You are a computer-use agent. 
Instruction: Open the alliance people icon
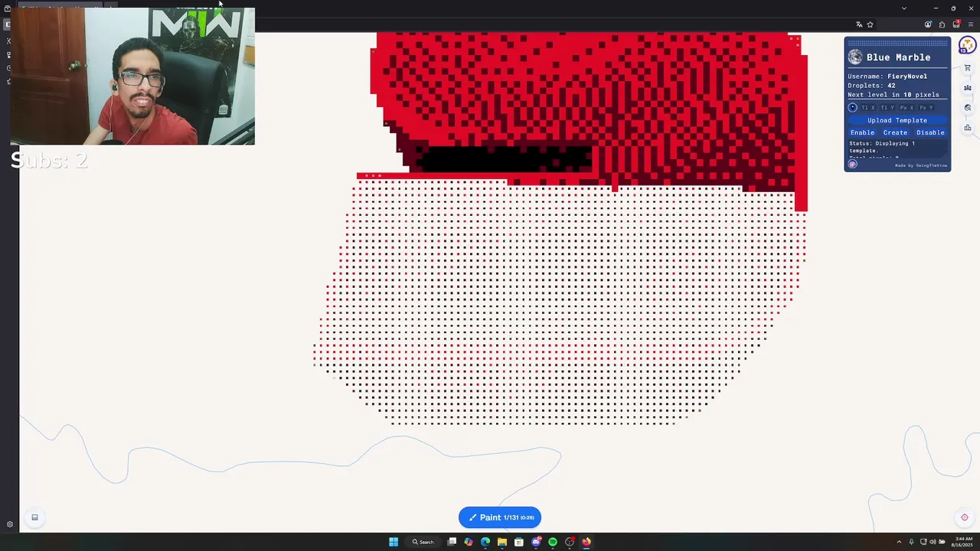(x=968, y=88)
